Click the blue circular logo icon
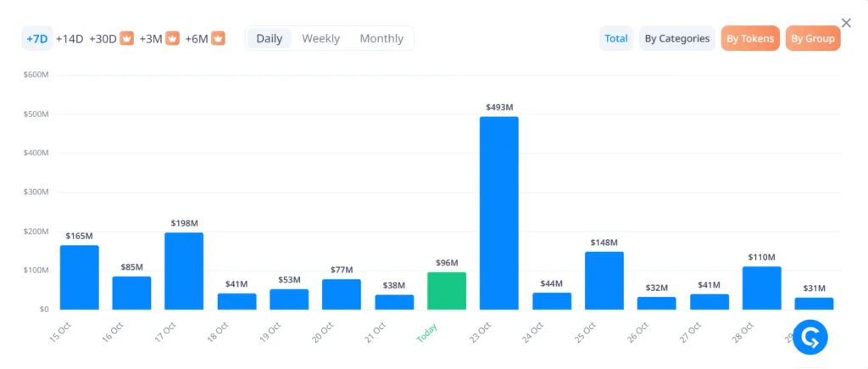The width and height of the screenshot is (868, 369). (810, 337)
